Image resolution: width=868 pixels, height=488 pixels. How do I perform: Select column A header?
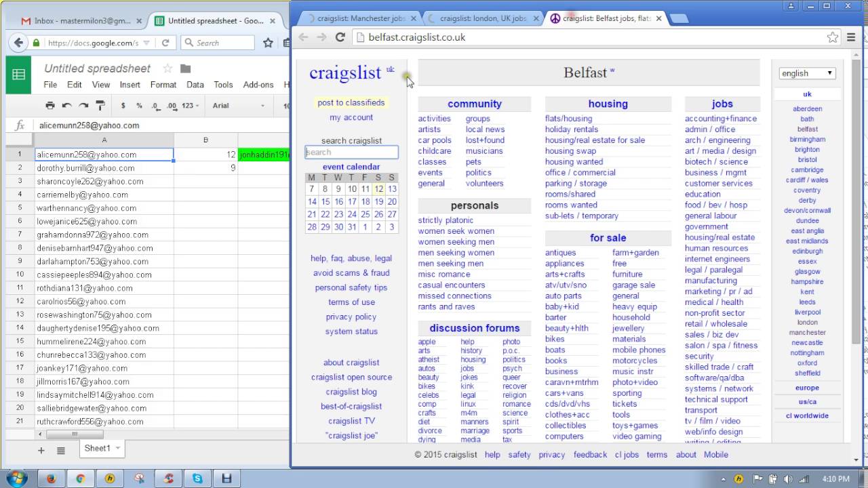coord(104,140)
